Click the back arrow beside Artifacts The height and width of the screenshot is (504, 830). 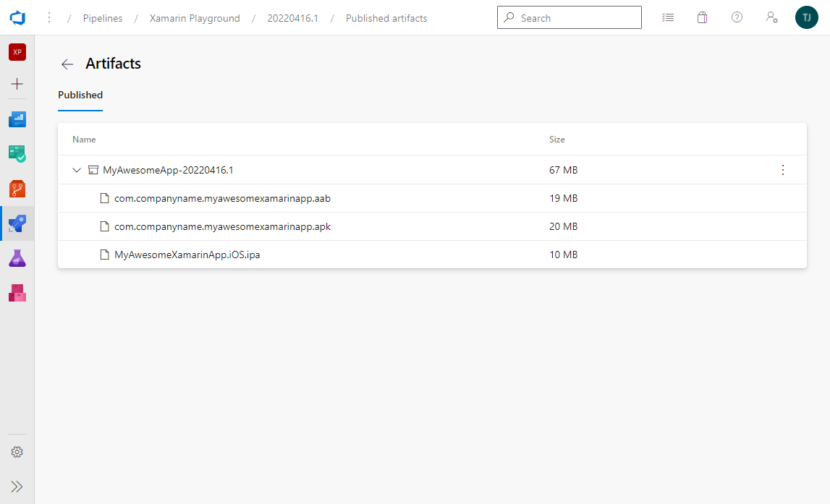pos(67,64)
